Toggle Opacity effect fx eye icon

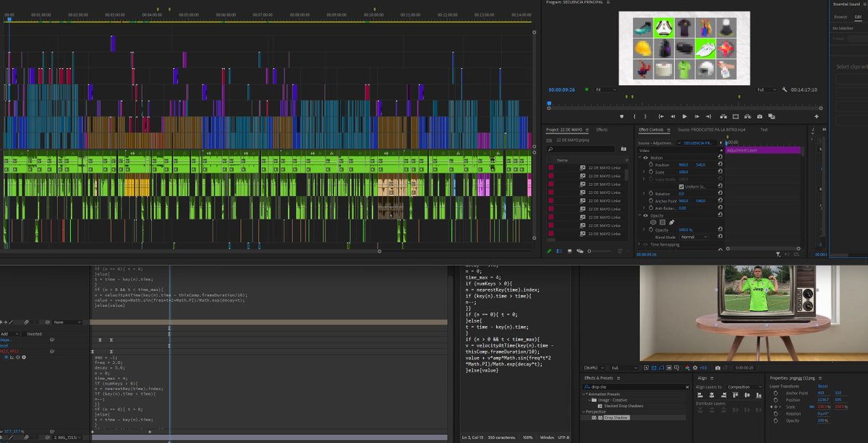645,216
